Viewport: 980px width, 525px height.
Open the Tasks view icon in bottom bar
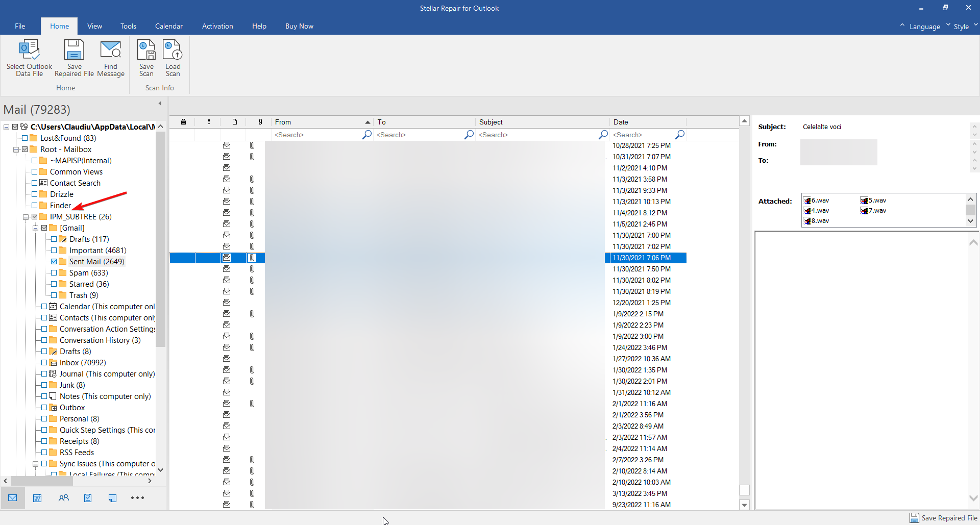(88, 498)
